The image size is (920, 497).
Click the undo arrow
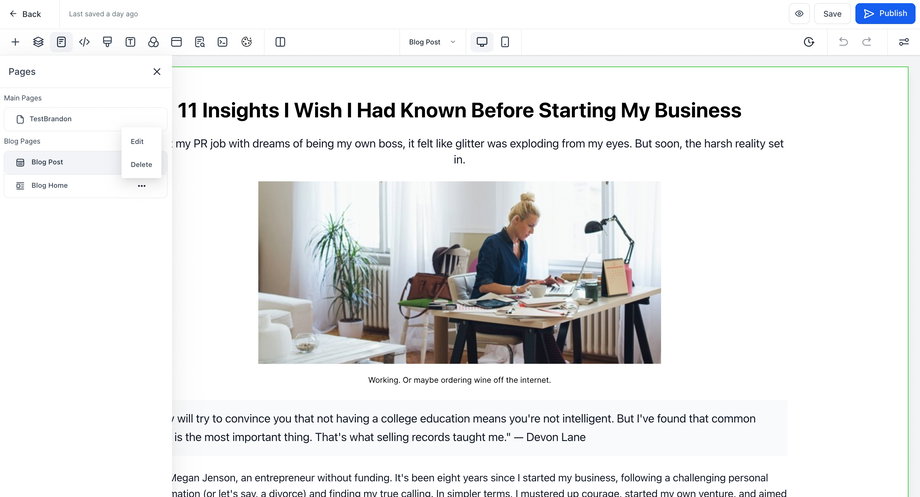[843, 42]
